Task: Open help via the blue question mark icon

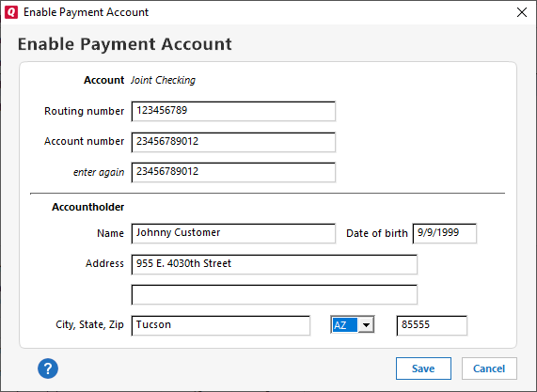Action: point(48,368)
